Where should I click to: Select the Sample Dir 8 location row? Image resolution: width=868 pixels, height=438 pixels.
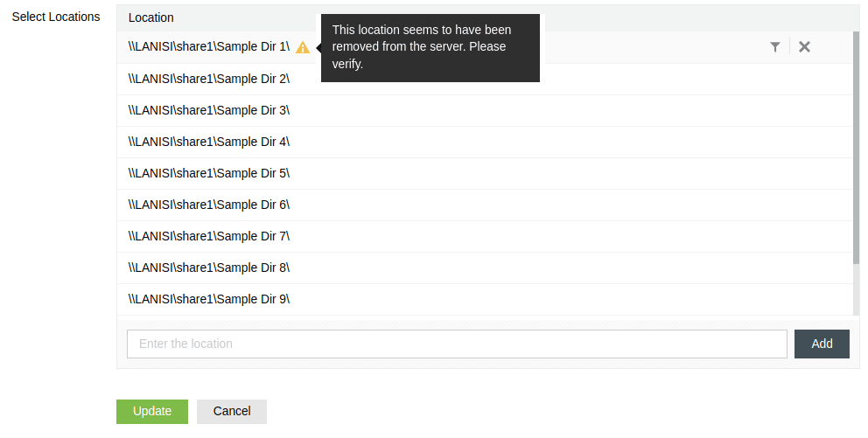[485, 268]
